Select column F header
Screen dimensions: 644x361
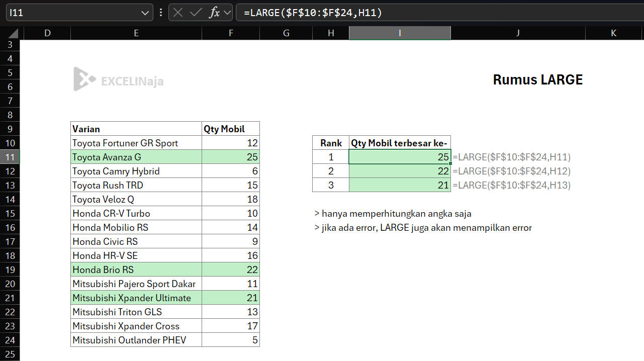coord(231,33)
